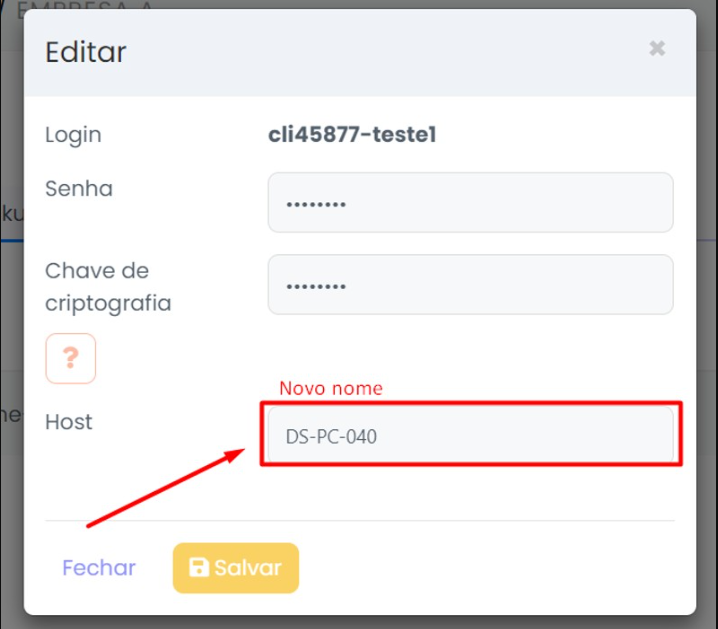
Task: Click the Chave de criptografia label
Action: pyautogui.click(x=108, y=286)
